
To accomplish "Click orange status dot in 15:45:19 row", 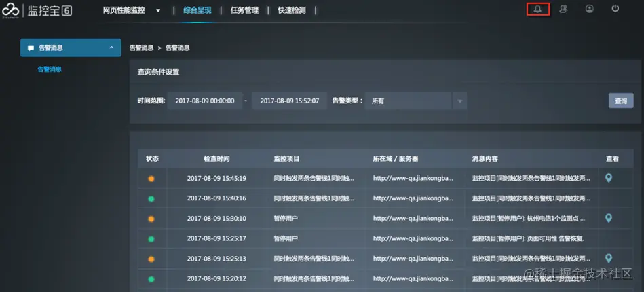I will pos(151,179).
